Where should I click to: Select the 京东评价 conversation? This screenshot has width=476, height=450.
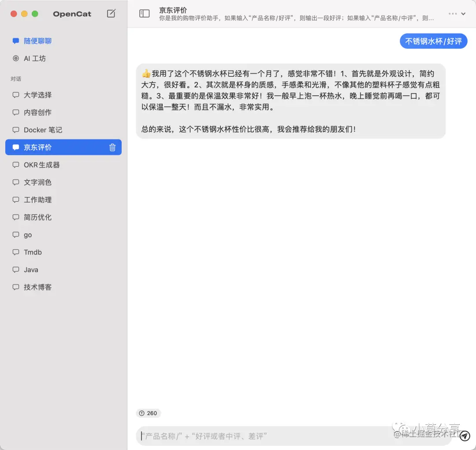63,147
